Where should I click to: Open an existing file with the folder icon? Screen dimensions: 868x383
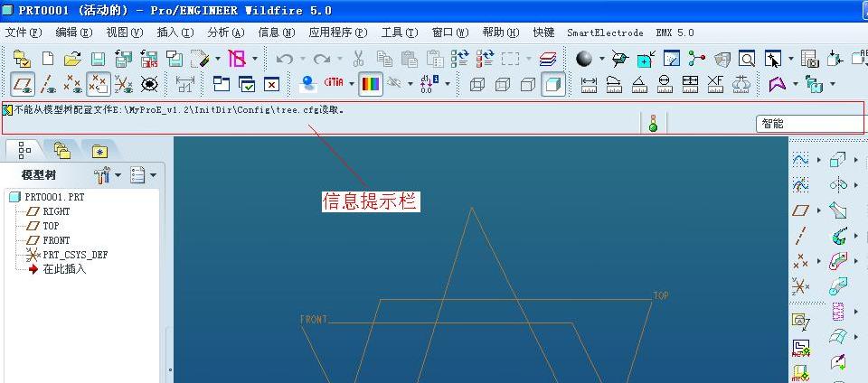[72, 58]
